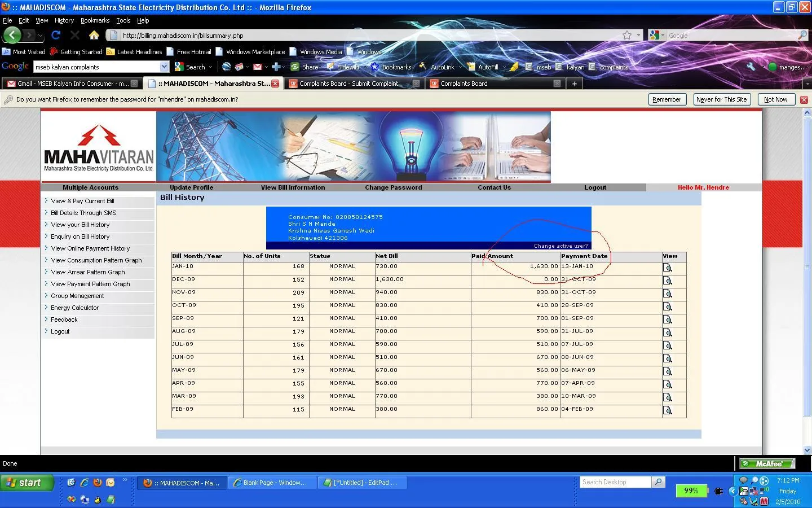The width and height of the screenshot is (812, 508).
Task: Open the URL bar history dropdown arrow
Action: click(x=638, y=35)
